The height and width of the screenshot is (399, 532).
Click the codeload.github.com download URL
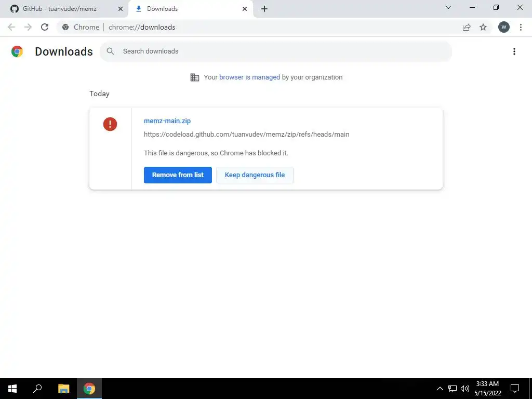pyautogui.click(x=246, y=135)
